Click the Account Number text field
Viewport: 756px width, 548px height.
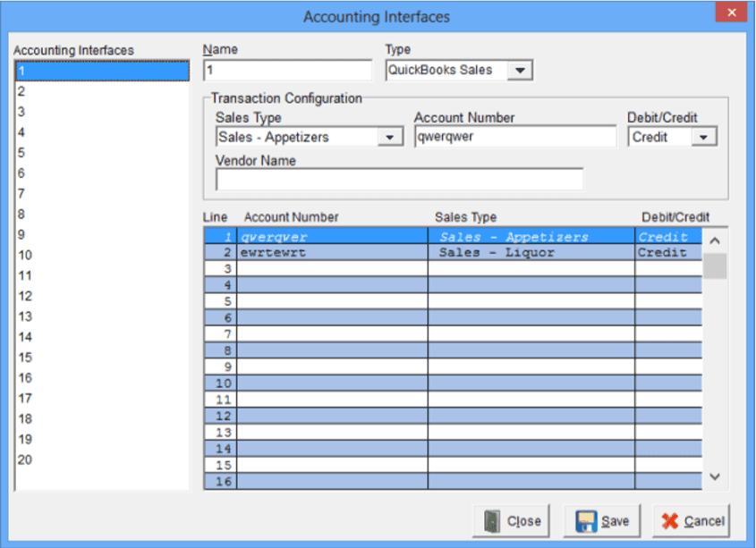pyautogui.click(x=514, y=138)
